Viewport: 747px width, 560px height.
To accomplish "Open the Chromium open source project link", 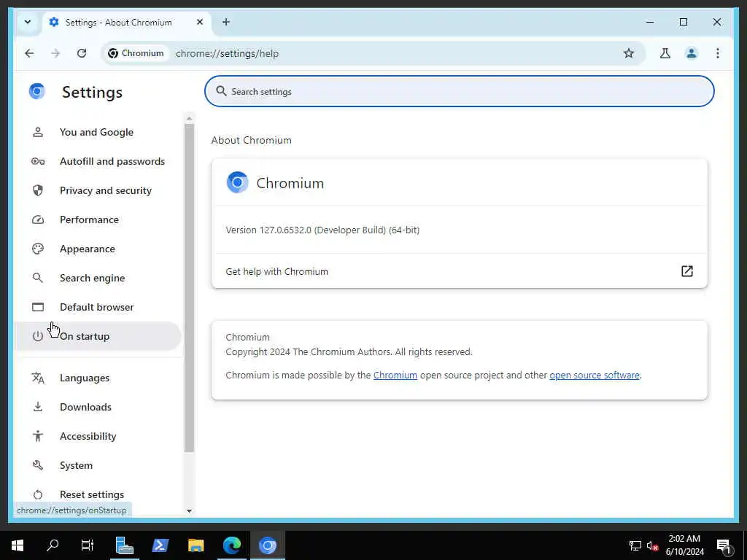I will (x=395, y=376).
